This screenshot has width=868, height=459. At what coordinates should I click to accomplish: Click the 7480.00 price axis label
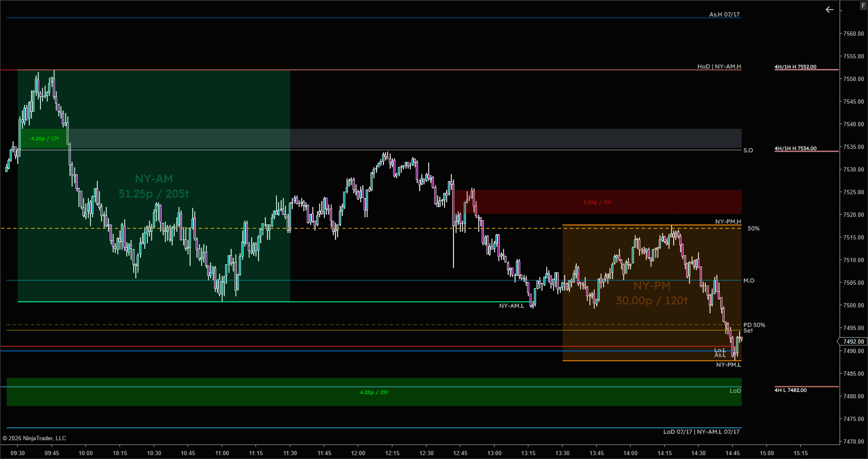(x=854, y=396)
